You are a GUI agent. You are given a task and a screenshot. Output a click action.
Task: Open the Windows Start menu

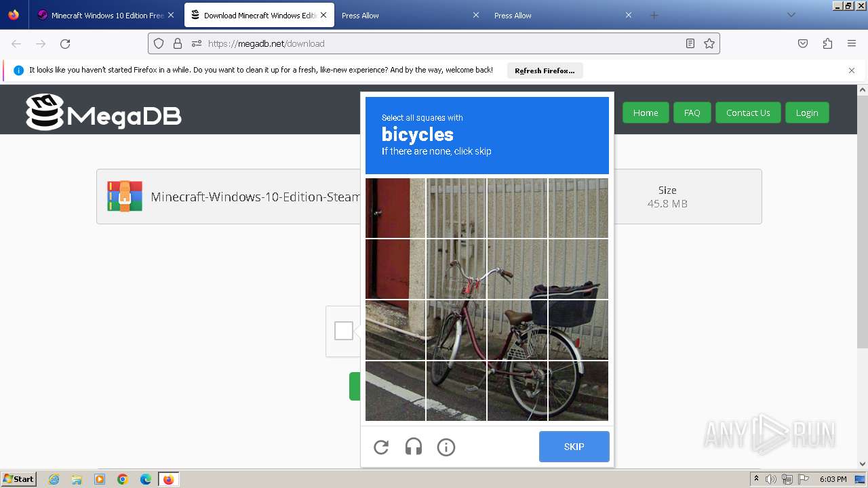pyautogui.click(x=19, y=479)
